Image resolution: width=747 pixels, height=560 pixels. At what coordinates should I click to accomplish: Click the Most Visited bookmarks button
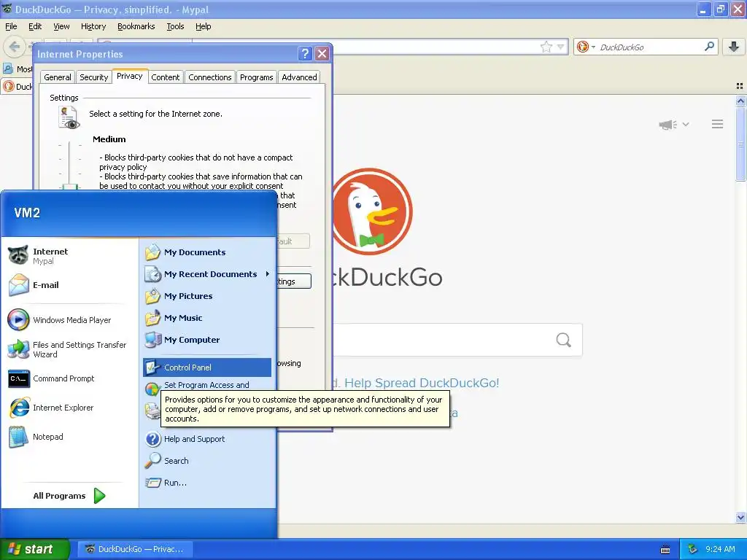[18, 69]
